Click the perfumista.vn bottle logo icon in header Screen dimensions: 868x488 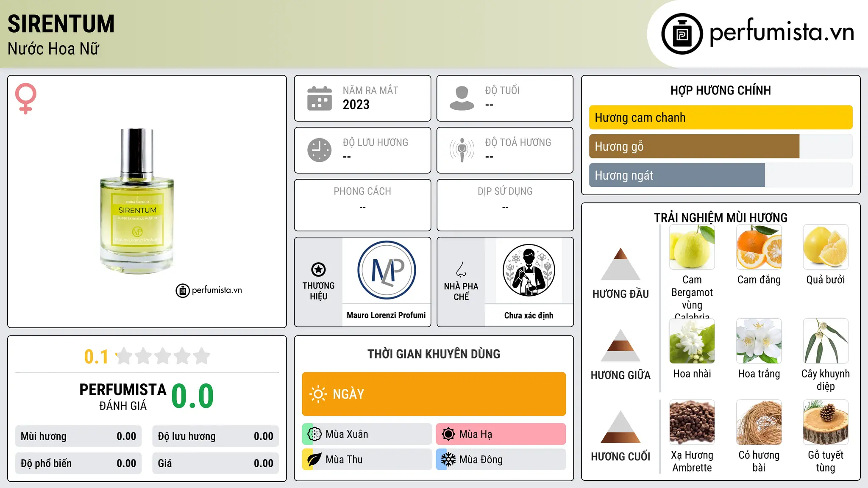(x=682, y=34)
